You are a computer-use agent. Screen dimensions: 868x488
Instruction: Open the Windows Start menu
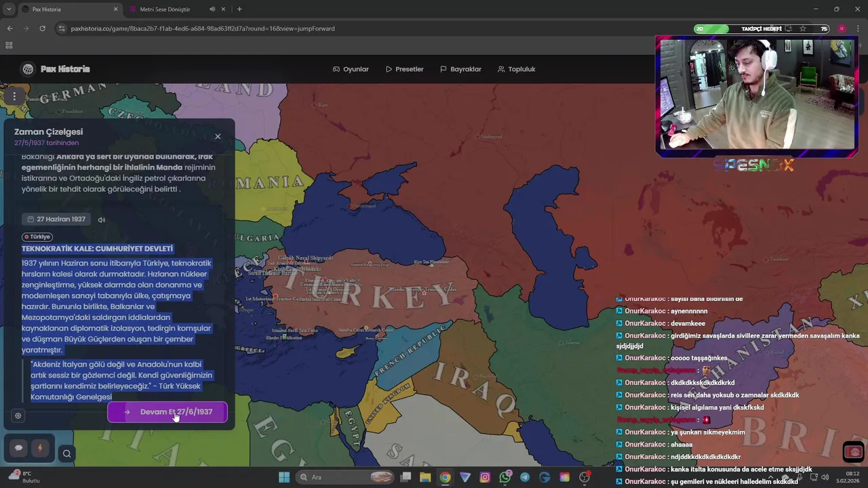point(284,477)
